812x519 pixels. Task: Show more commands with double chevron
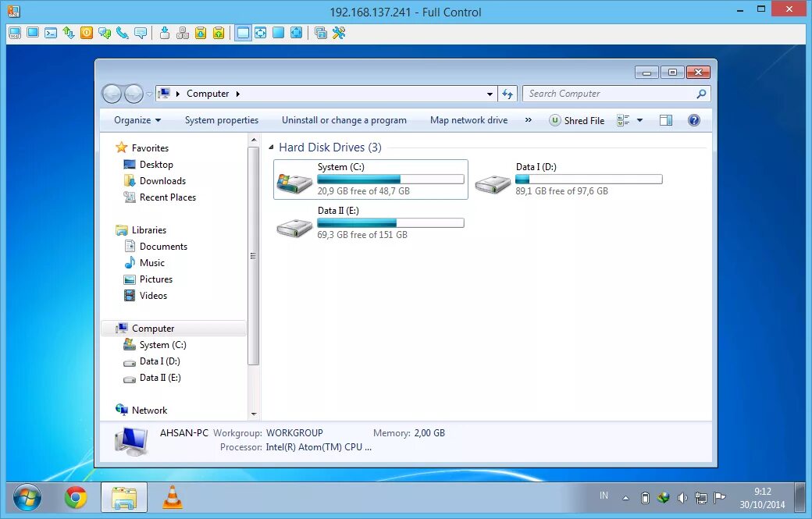tap(529, 120)
